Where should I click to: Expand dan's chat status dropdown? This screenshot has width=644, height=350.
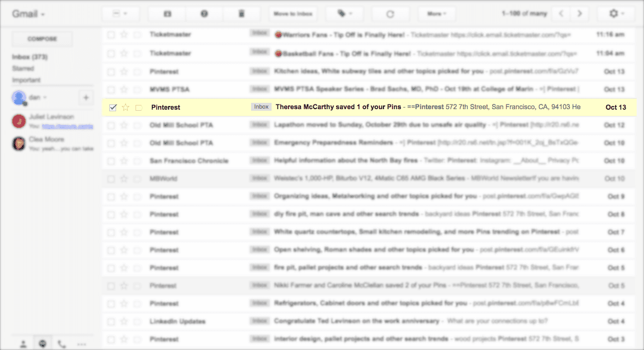pyautogui.click(x=45, y=98)
